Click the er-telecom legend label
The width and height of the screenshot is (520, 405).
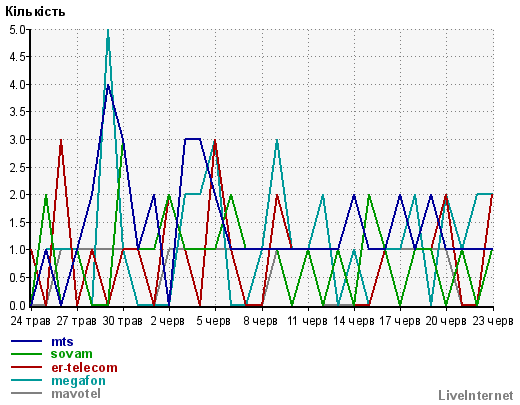84,367
